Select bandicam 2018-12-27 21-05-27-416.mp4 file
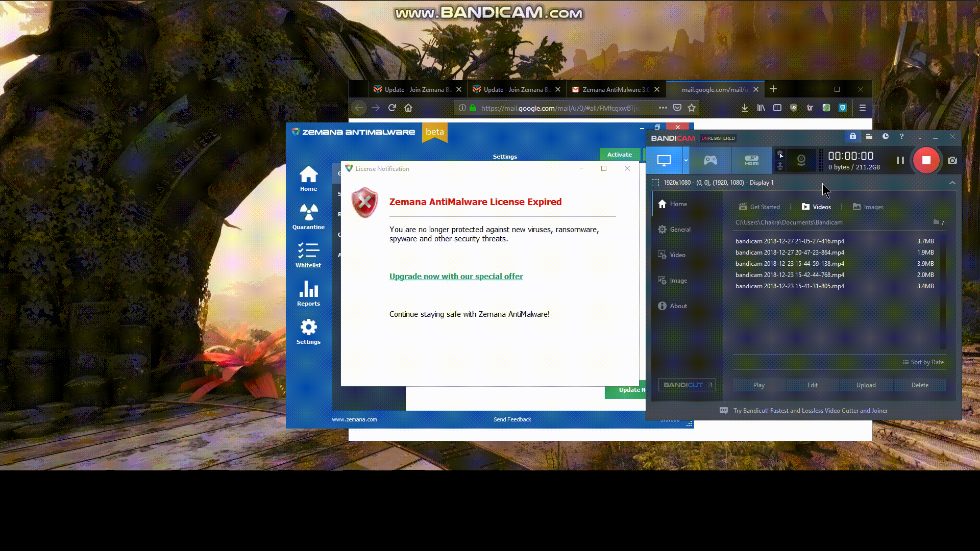Screen dimensions: 980x551 (x=790, y=241)
